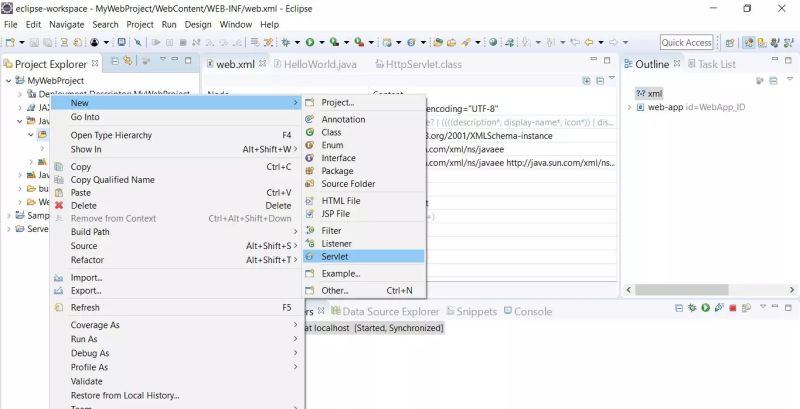Image resolution: width=800 pixels, height=409 pixels.
Task: Open the File menu
Action: click(x=10, y=24)
